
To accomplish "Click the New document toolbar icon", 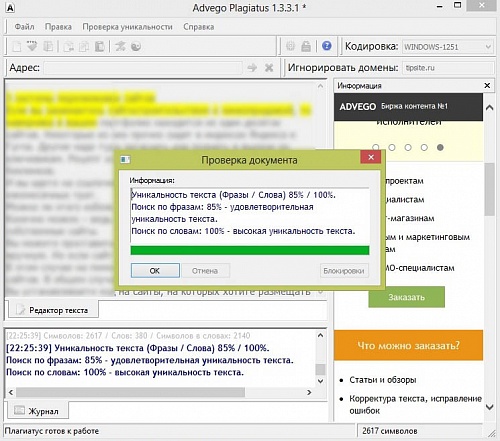I will (17, 46).
